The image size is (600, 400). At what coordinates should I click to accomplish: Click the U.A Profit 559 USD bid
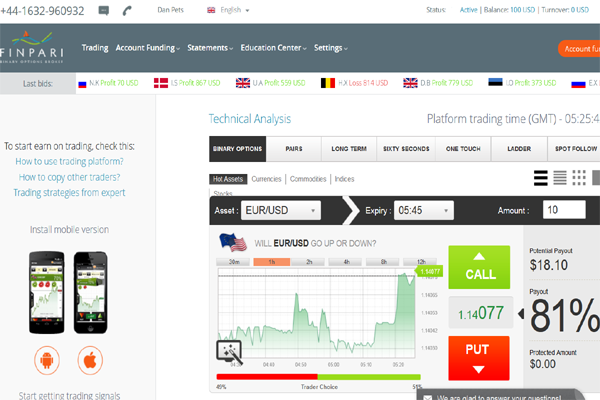[x=271, y=83]
